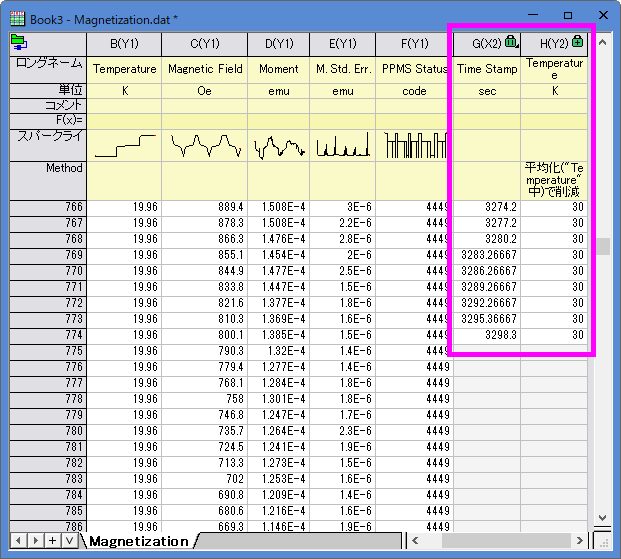Maximize the Book3 worksheet window
The width and height of the screenshot is (621, 559).
click(568, 15)
